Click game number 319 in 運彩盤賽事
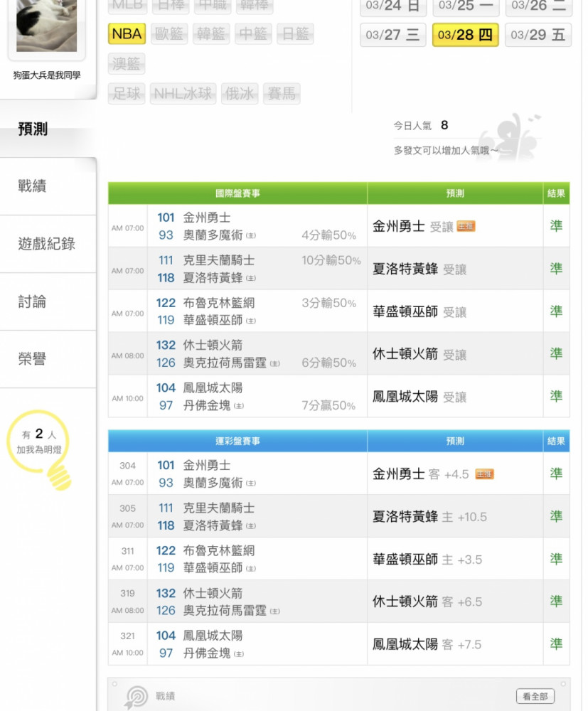The image size is (588, 711). pyautogui.click(x=127, y=593)
